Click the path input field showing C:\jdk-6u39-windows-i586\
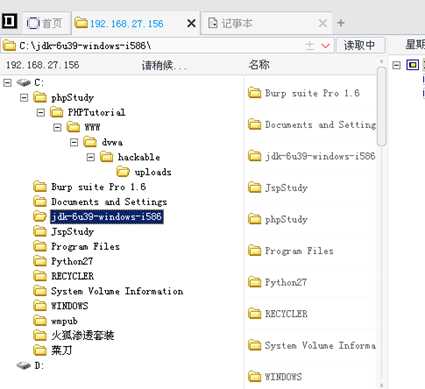Image resolution: width=425 pixels, height=389 pixels. [x=160, y=45]
